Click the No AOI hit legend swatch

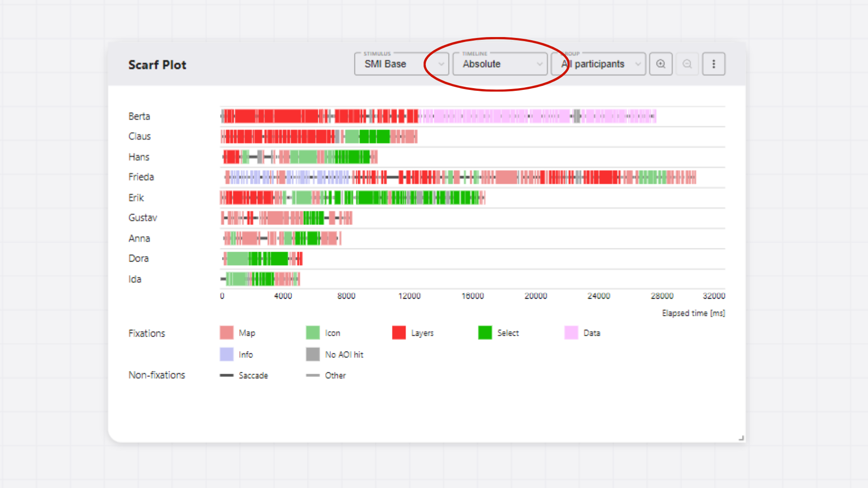coord(313,354)
